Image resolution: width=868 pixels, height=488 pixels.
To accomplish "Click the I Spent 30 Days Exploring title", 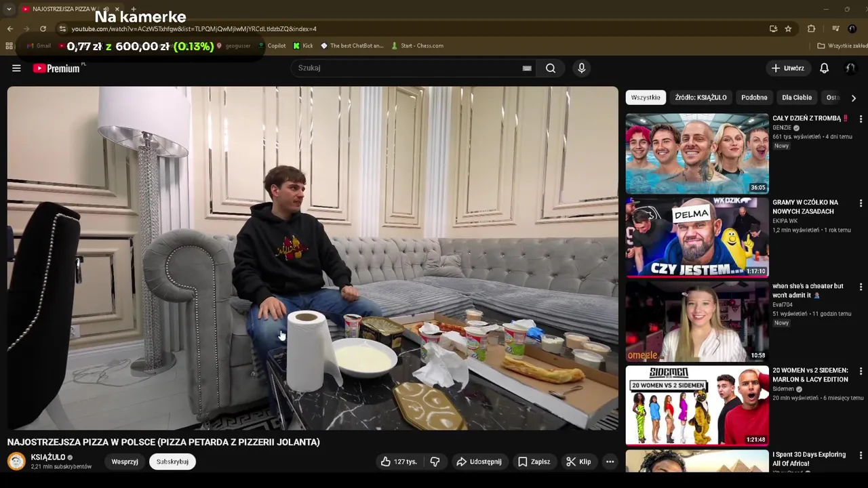I will tap(809, 459).
